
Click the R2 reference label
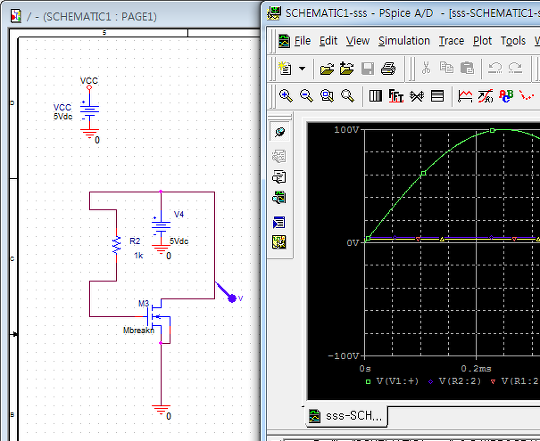(135, 241)
